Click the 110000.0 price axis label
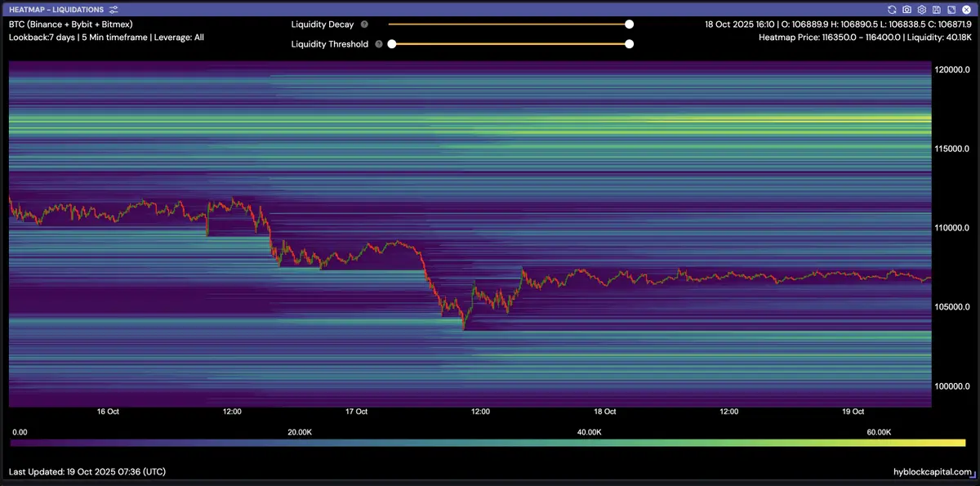 point(951,228)
